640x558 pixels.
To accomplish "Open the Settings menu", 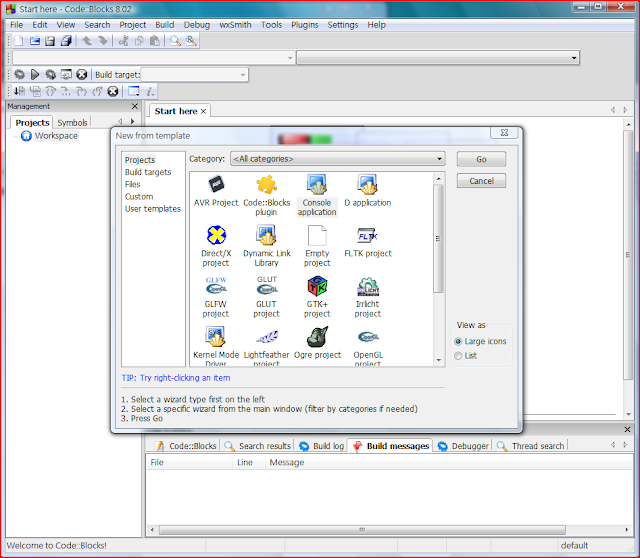I will pos(342,25).
